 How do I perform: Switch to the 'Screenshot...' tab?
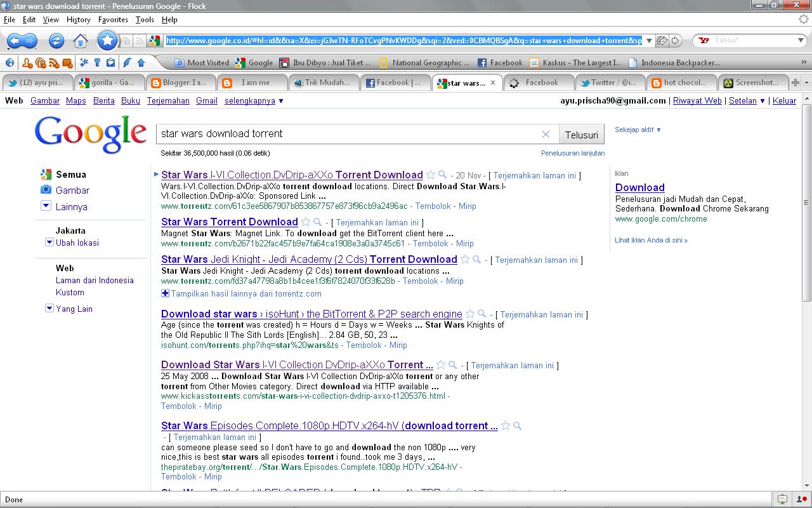pyautogui.click(x=753, y=83)
